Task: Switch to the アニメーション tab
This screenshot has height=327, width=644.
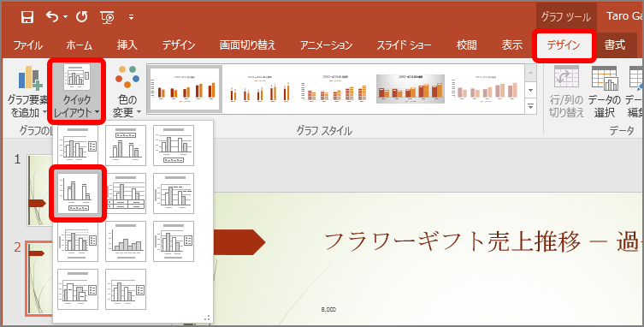Action: (326, 45)
